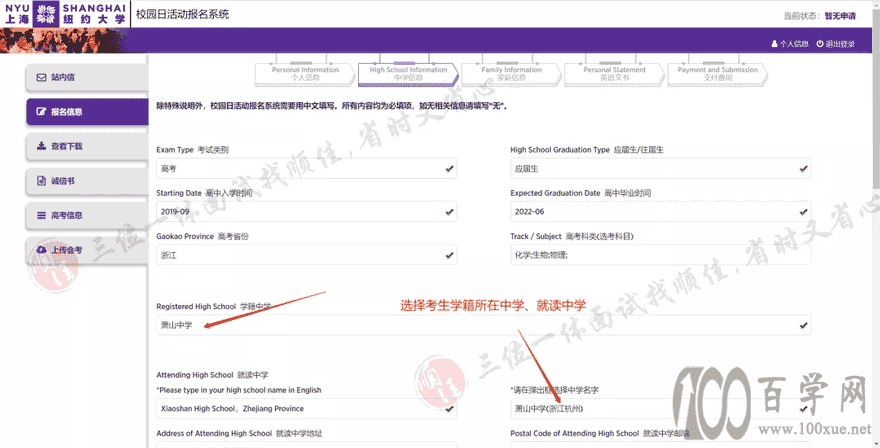The width and height of the screenshot is (880, 448).
Task: Open the Expected Graduation Date 2022-06 picker
Action: (661, 212)
